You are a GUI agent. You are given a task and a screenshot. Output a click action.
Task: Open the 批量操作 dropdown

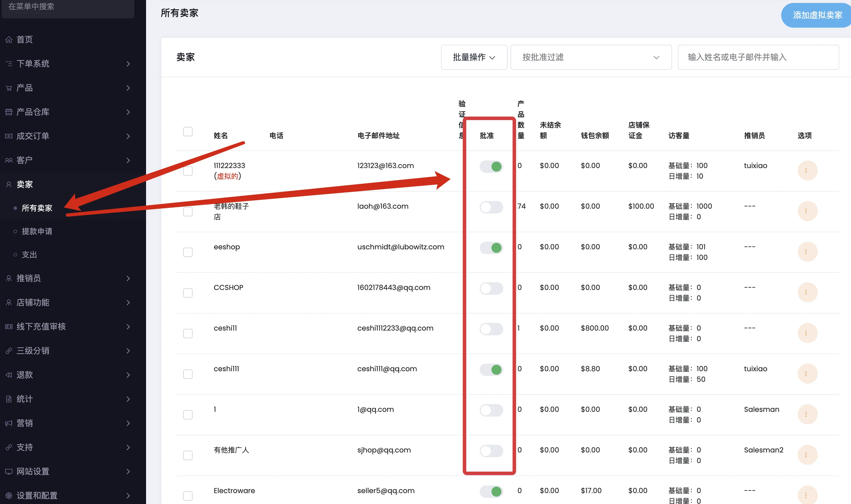coord(474,57)
